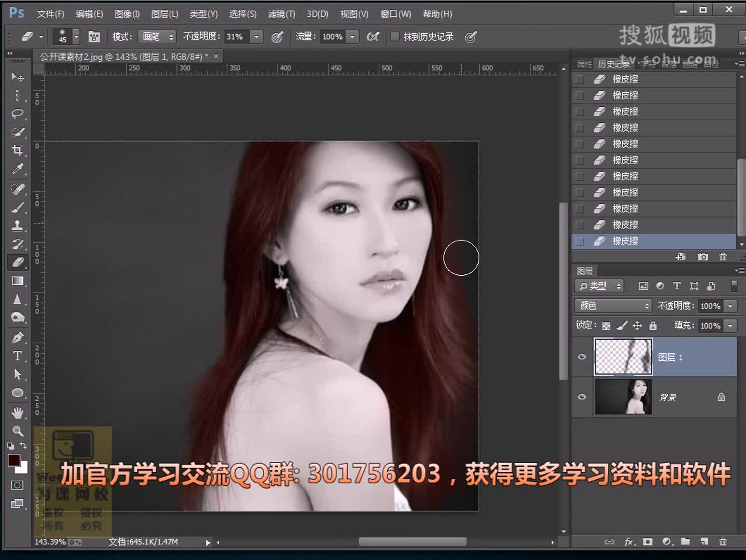The width and height of the screenshot is (746, 560).
Task: Open eraser mode 画笔 dropdown
Action: pyautogui.click(x=157, y=37)
